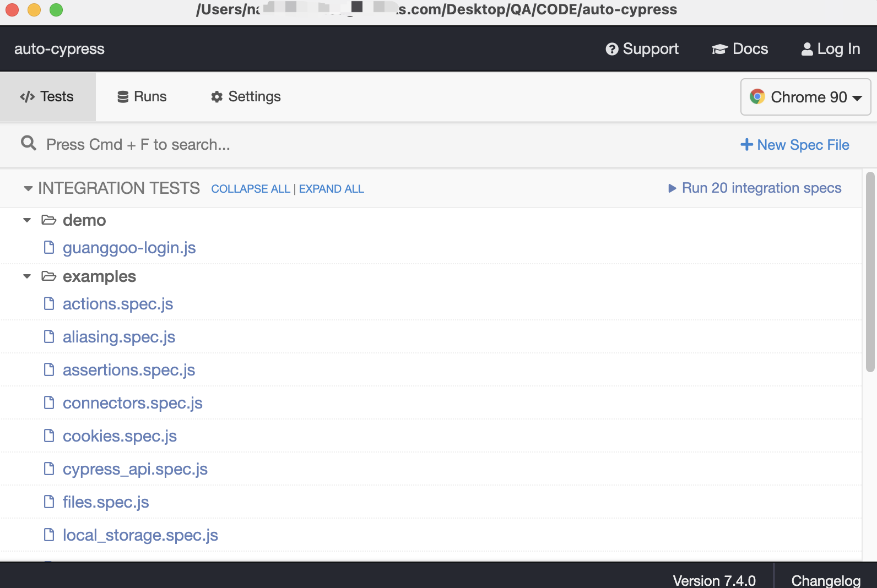Open actions.spec.js
This screenshot has width=877, height=588.
click(118, 304)
